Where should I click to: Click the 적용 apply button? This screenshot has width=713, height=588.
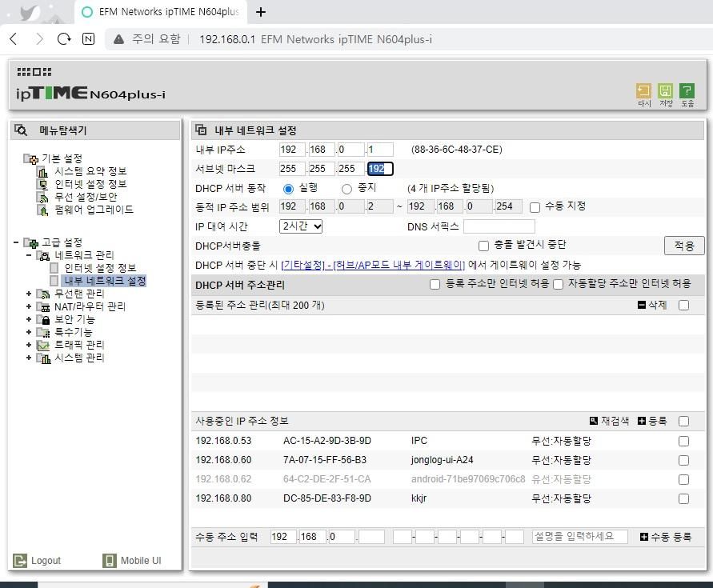coord(683,246)
